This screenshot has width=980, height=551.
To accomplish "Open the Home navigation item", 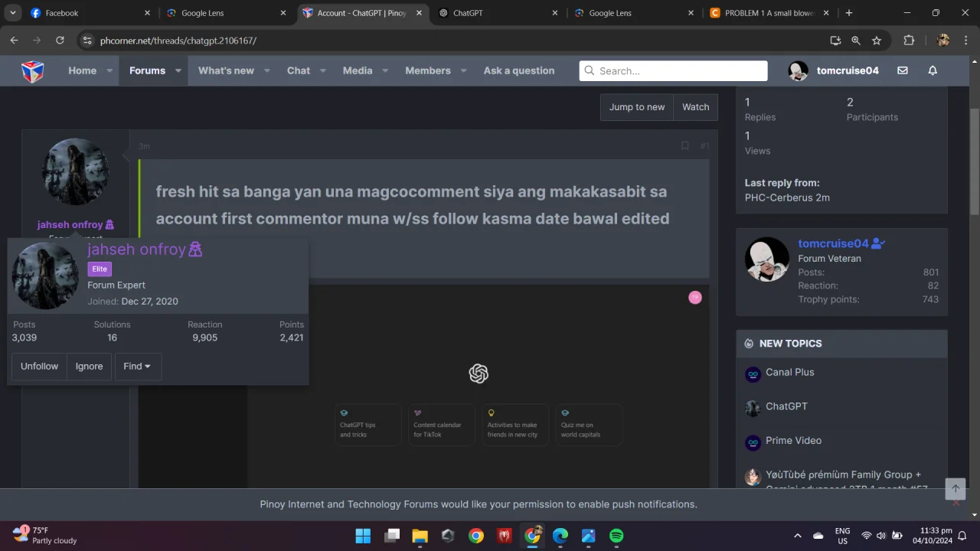I will [x=82, y=70].
